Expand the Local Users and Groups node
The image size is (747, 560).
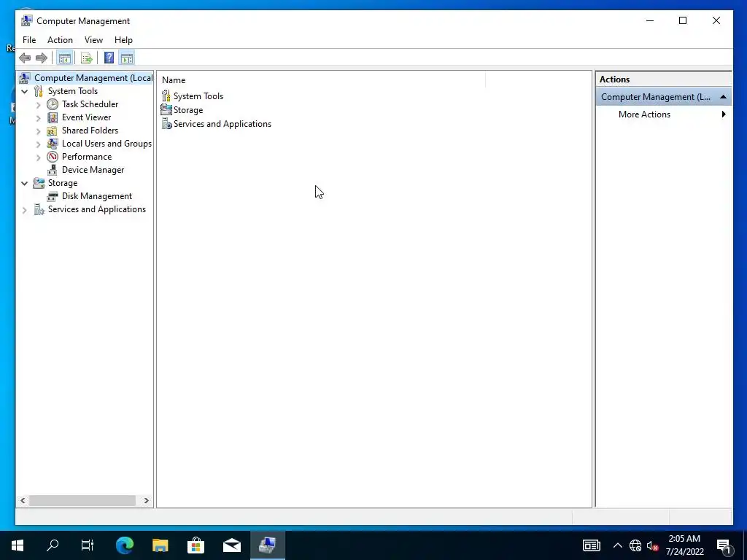click(x=39, y=144)
